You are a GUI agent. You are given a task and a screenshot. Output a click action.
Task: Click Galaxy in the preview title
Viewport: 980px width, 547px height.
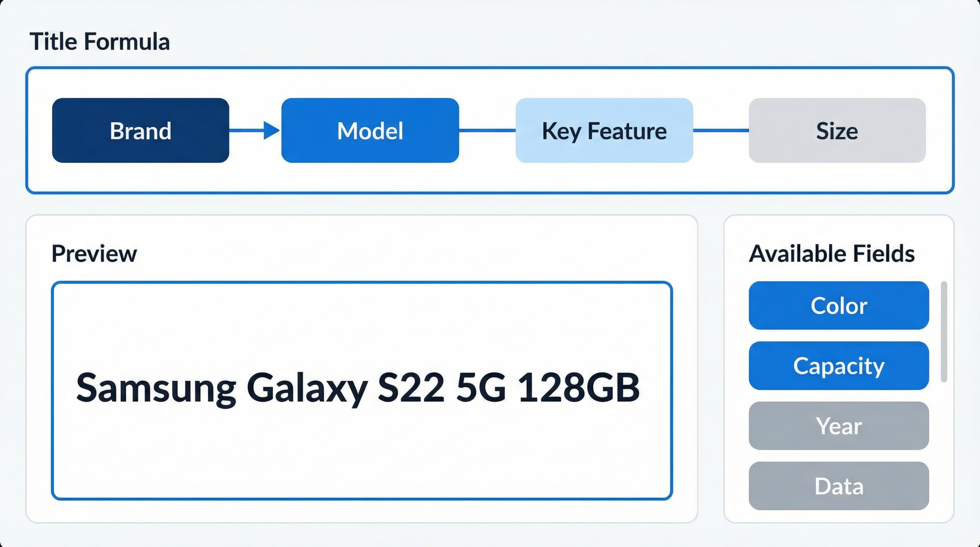(x=307, y=388)
